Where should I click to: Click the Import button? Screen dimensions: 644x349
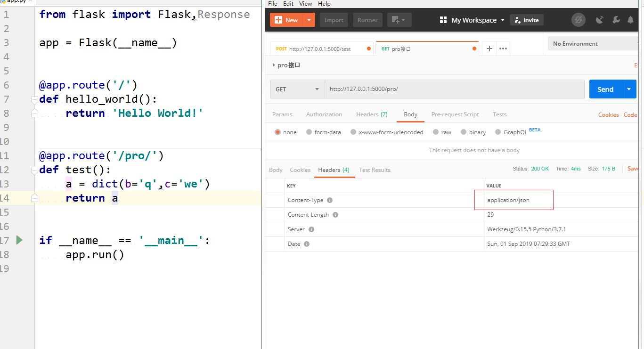334,20
